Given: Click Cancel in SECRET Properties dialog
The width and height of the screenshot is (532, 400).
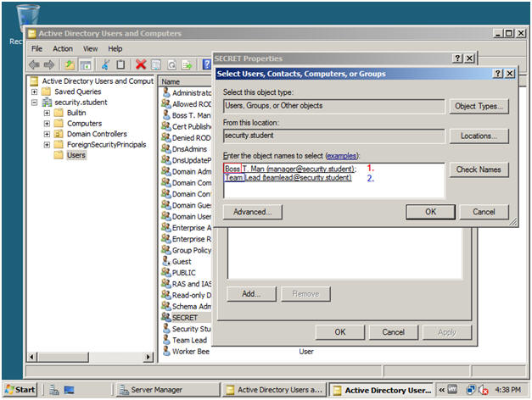Looking at the screenshot, I should (393, 332).
